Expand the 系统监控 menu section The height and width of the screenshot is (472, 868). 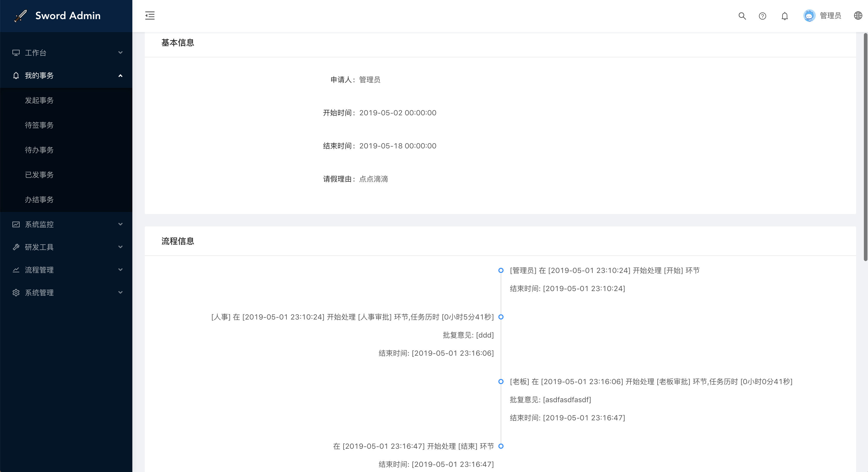point(66,224)
